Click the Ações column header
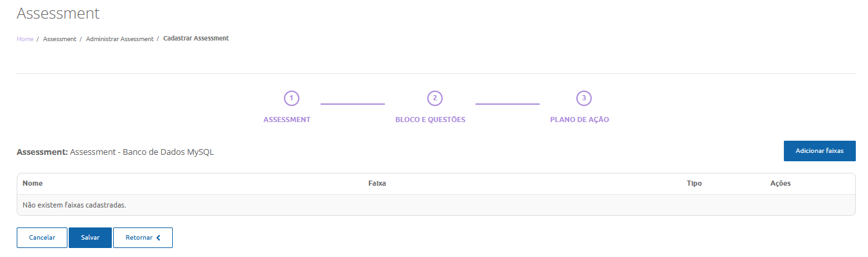Image resolution: width=868 pixels, height=257 pixels. (x=780, y=184)
